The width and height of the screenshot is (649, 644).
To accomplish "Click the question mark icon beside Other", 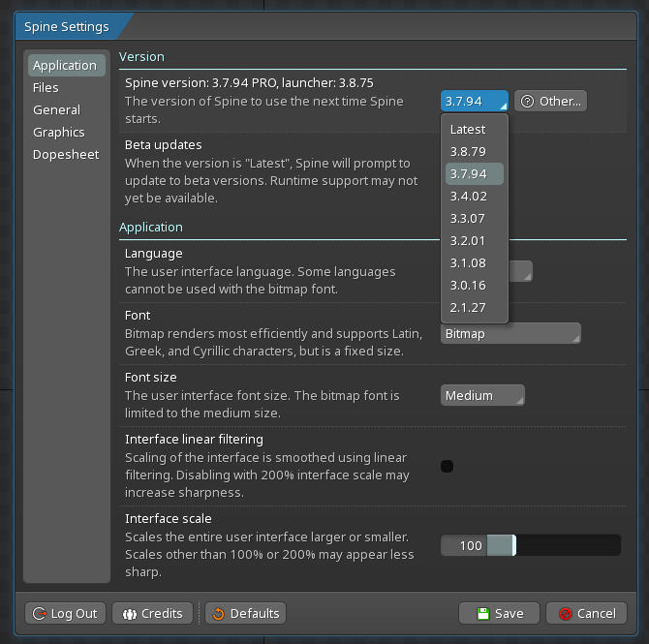I will pos(527,102).
